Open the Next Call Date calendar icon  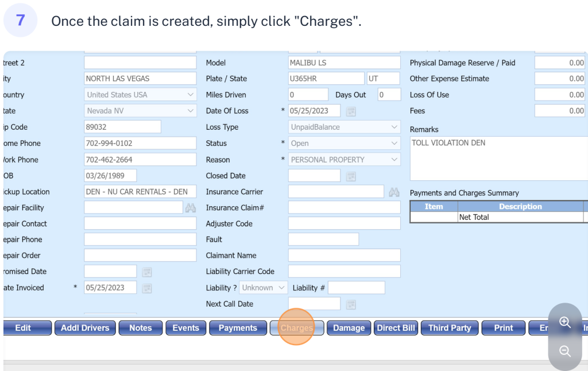[351, 304]
